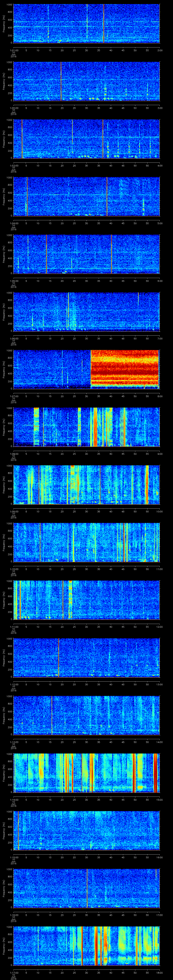
Task: Click the 1:09:00 start time label
Action: coord(14,512)
